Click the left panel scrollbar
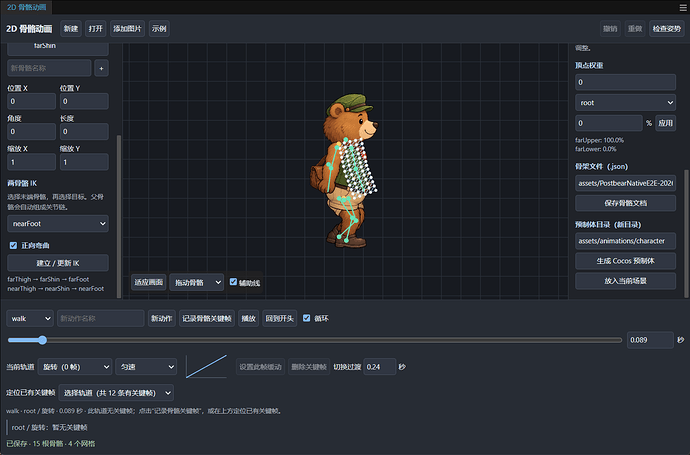 [x=119, y=216]
